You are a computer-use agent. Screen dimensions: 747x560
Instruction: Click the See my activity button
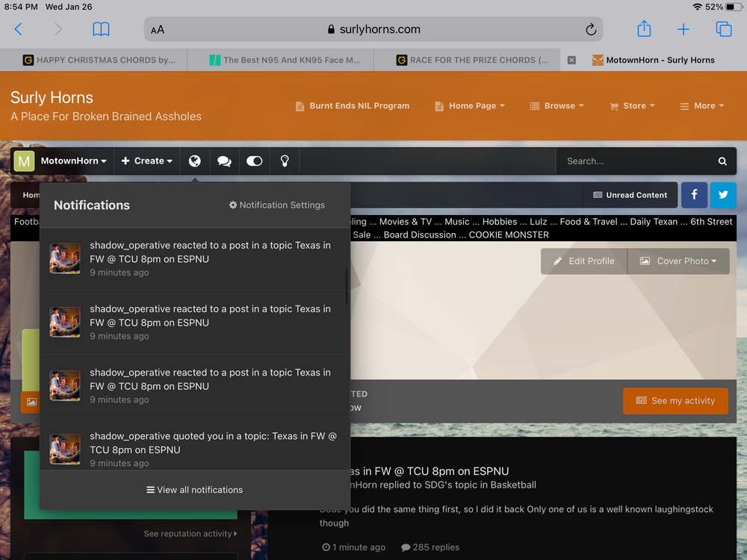coord(675,400)
